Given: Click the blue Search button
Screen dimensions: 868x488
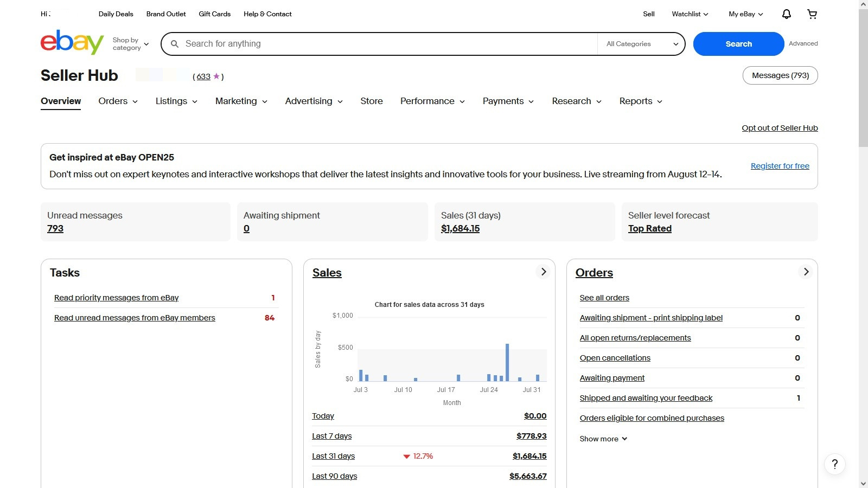Looking at the screenshot, I should click(x=738, y=44).
